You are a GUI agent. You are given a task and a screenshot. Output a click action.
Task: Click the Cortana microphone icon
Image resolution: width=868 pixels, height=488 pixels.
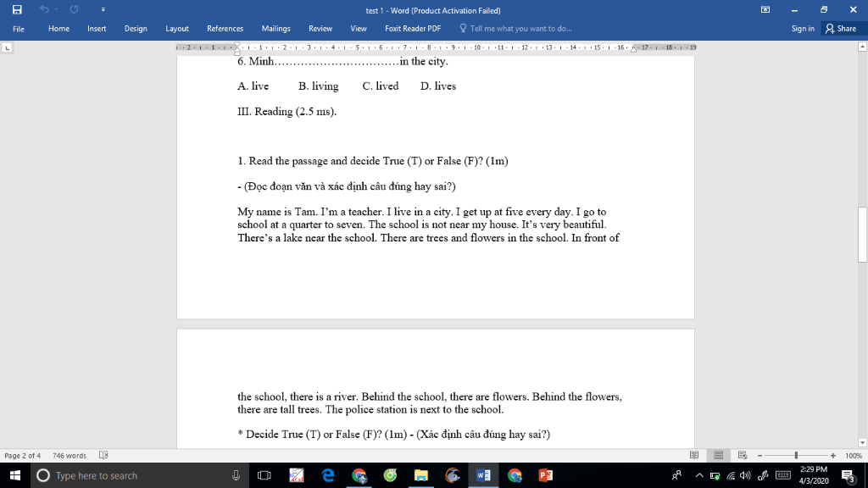236,475
